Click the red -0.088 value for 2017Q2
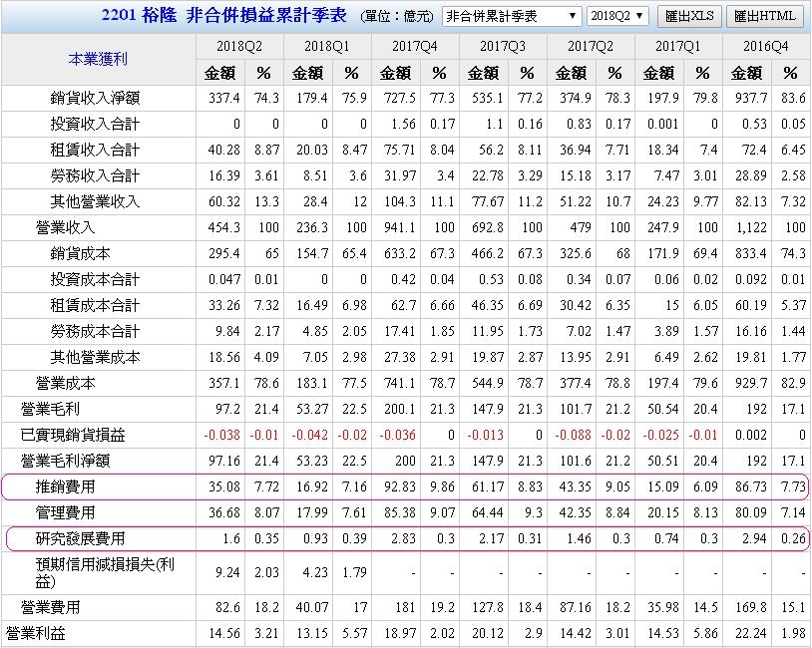Viewport: 812px width, 648px height. coord(574,435)
